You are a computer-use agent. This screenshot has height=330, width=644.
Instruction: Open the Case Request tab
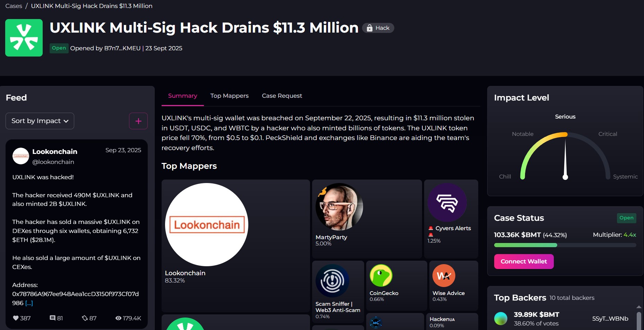coord(282,96)
